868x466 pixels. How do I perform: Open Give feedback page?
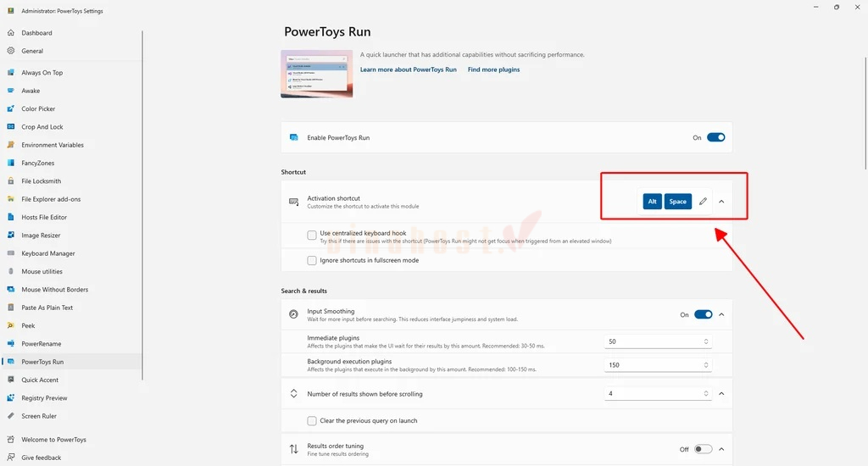pyautogui.click(x=41, y=458)
